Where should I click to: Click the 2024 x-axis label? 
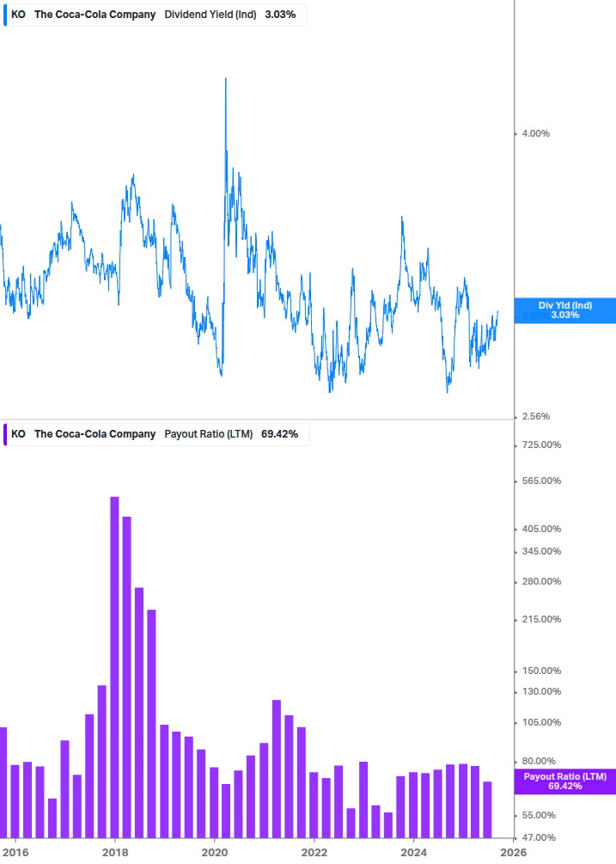[x=414, y=853]
